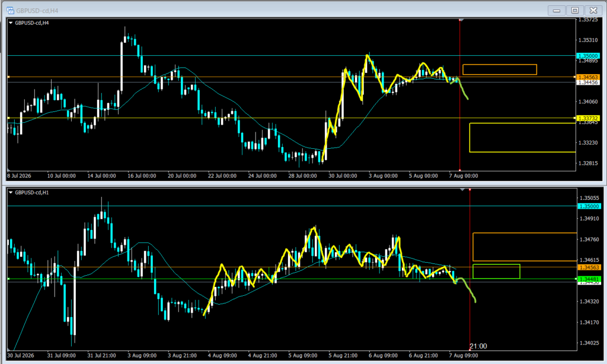Click the 1.34760 value on the H1 price scale
Screen dimensions: 607x364
(589, 240)
